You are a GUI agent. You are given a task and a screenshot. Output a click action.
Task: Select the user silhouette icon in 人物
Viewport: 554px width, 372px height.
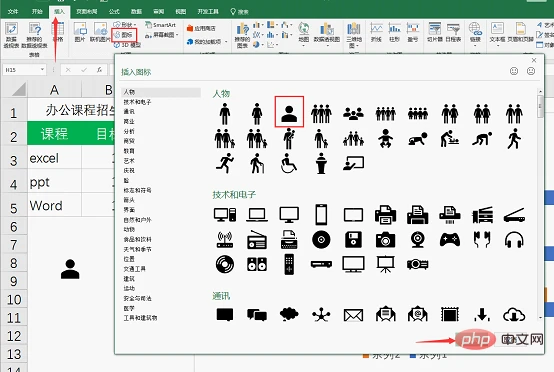[289, 112]
